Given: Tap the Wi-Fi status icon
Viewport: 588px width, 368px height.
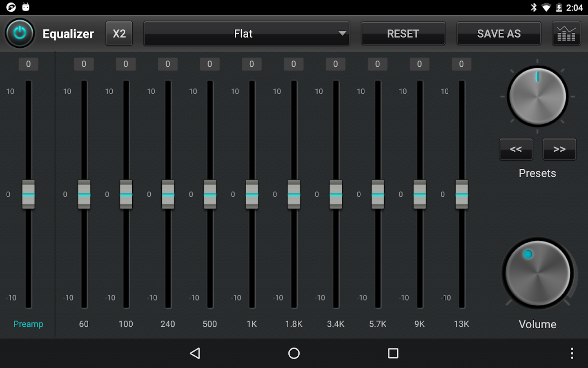Looking at the screenshot, I should pos(546,7).
